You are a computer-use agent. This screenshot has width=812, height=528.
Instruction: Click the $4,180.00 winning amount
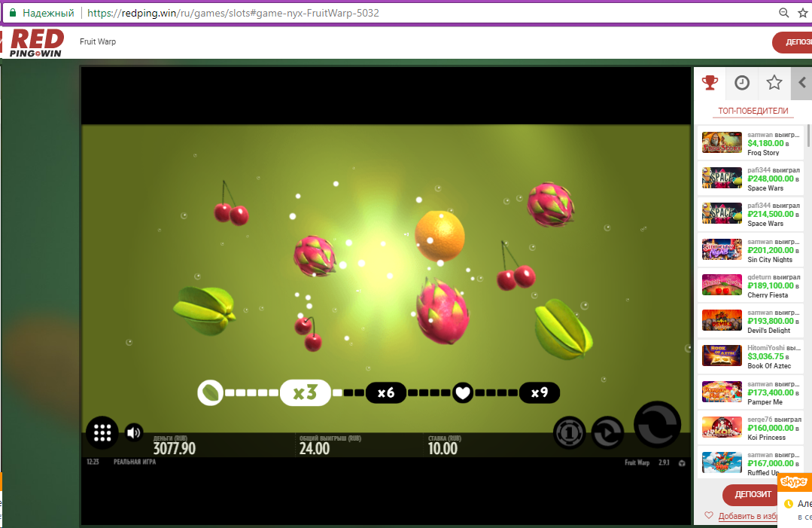pyautogui.click(x=765, y=144)
